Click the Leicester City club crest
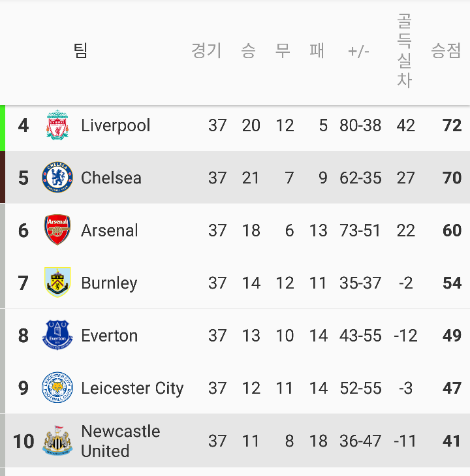The height and width of the screenshot is (476, 470). click(x=57, y=387)
